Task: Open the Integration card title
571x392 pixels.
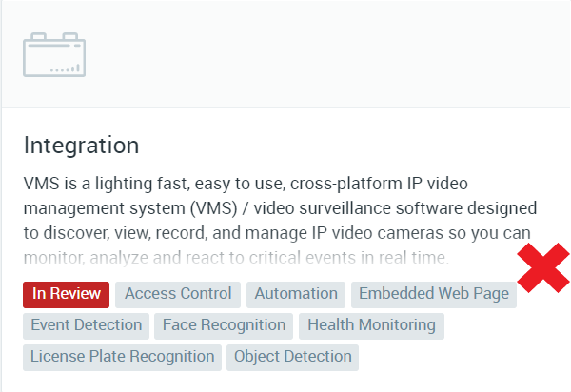Action: tap(81, 146)
